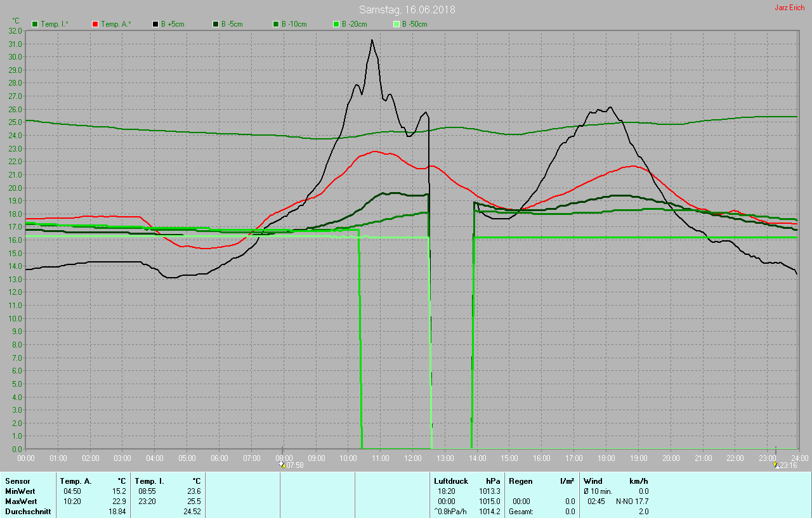Click the 12:00 label on time axis
The width and height of the screenshot is (812, 518).
click(412, 458)
